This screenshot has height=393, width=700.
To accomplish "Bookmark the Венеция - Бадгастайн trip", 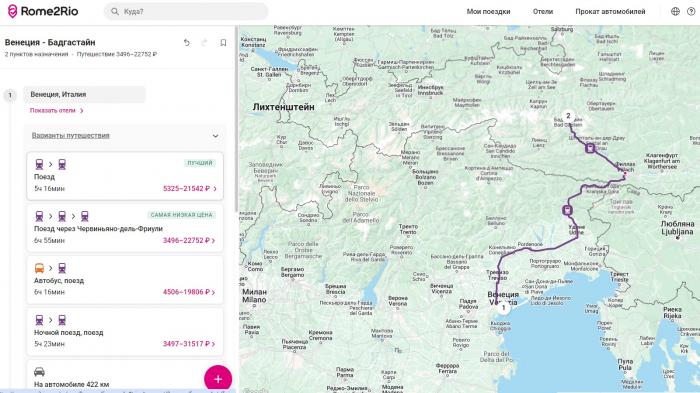I will [223, 42].
